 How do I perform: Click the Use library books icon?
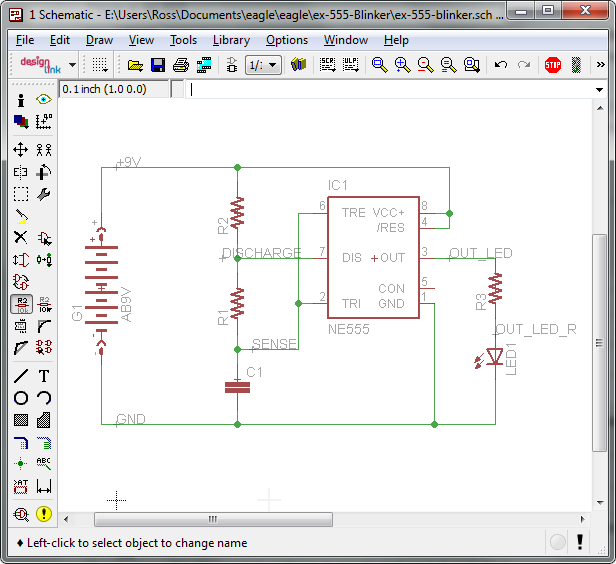pos(298,64)
